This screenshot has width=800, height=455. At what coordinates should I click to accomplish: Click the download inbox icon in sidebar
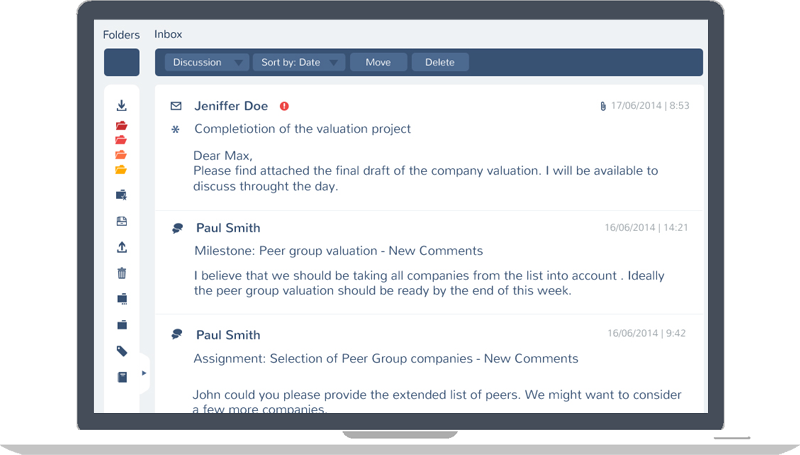pyautogui.click(x=121, y=105)
